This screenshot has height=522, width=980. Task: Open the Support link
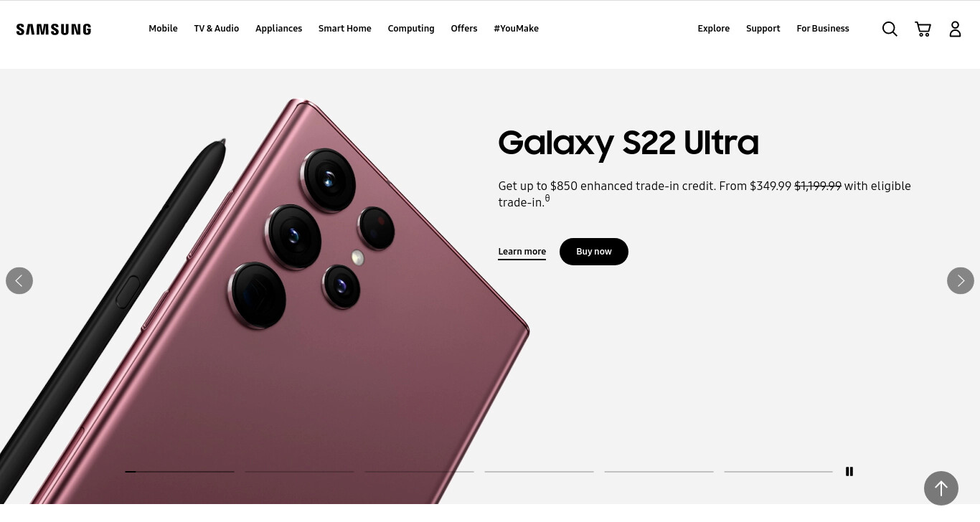763,29
